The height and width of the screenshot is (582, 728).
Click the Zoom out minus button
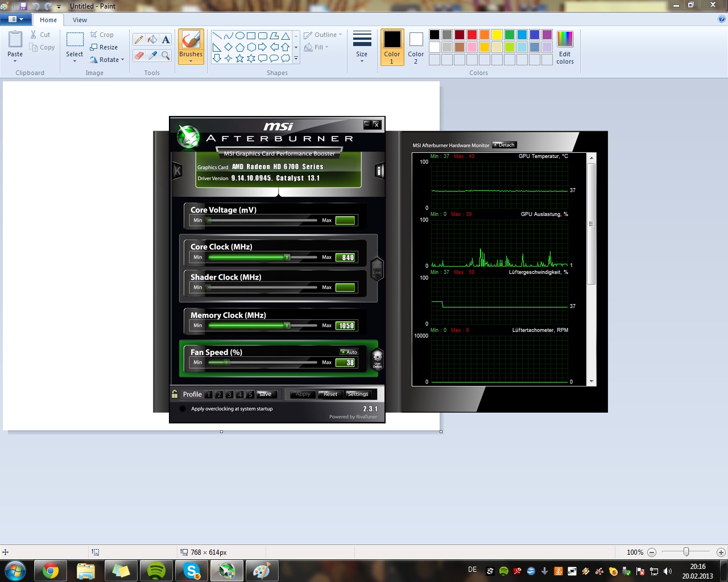652,552
